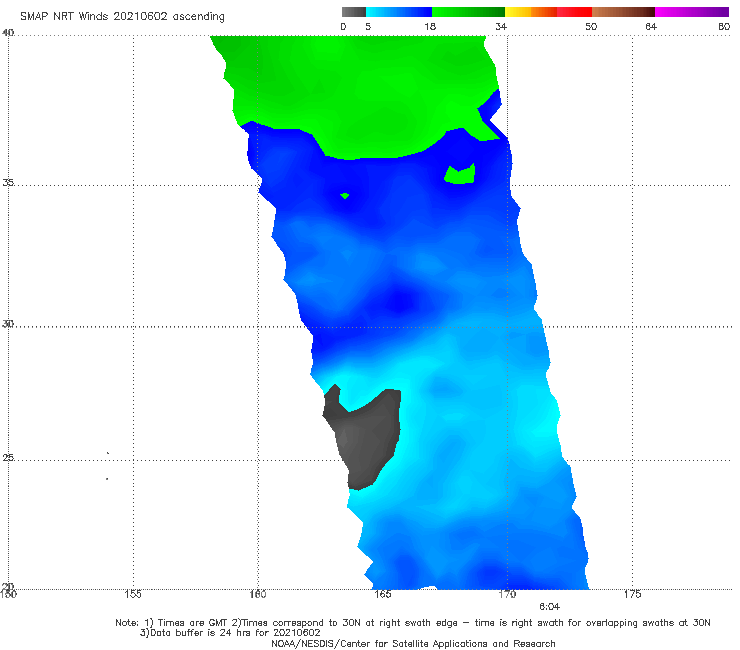The width and height of the screenshot is (740, 650).
Task: Click the small green patch near 35N 168E
Action: (460, 175)
